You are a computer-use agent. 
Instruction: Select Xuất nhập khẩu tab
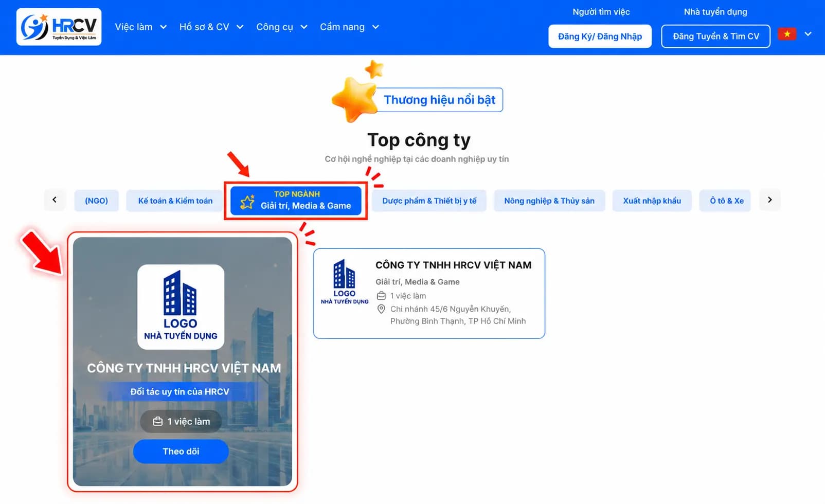pos(652,201)
